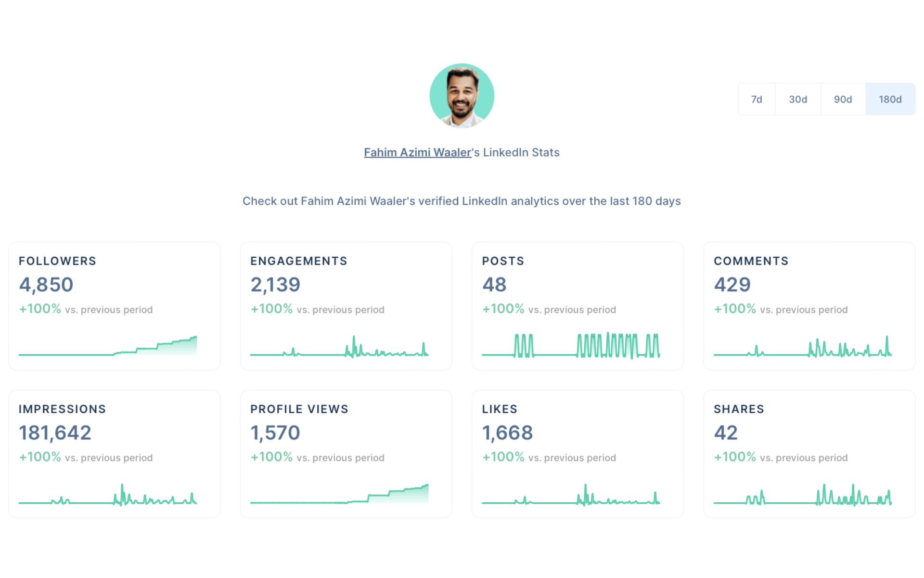Click the posts value 48
Viewport: 924px width, 578px height.
tap(494, 285)
